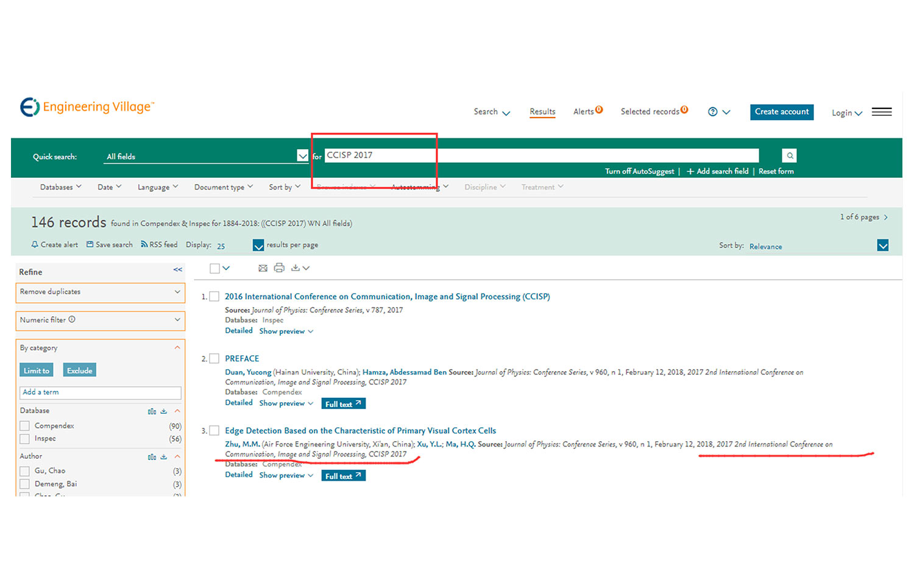
Task: Check the Inspec database checkbox
Action: coord(25,439)
